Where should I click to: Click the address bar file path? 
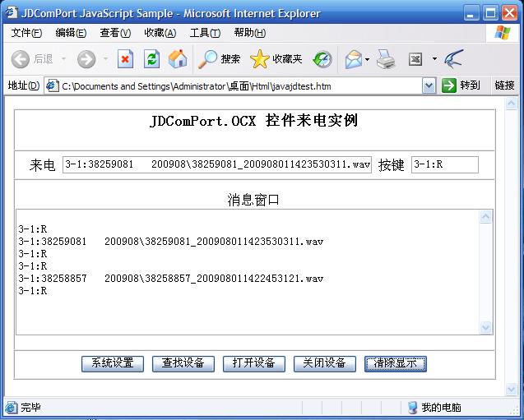[x=197, y=86]
